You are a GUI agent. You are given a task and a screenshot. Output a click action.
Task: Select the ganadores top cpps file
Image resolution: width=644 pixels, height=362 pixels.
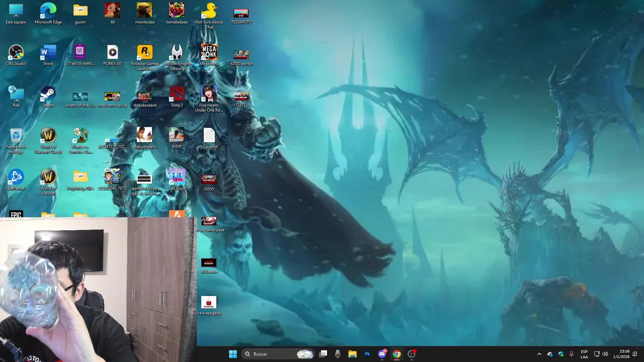coord(144,185)
